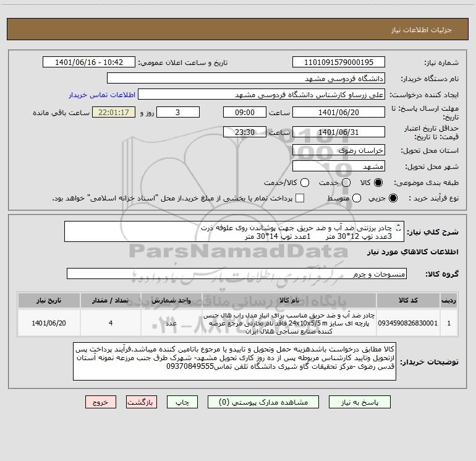
Task: Click the remaining days field showing 3
Action: tap(178, 112)
